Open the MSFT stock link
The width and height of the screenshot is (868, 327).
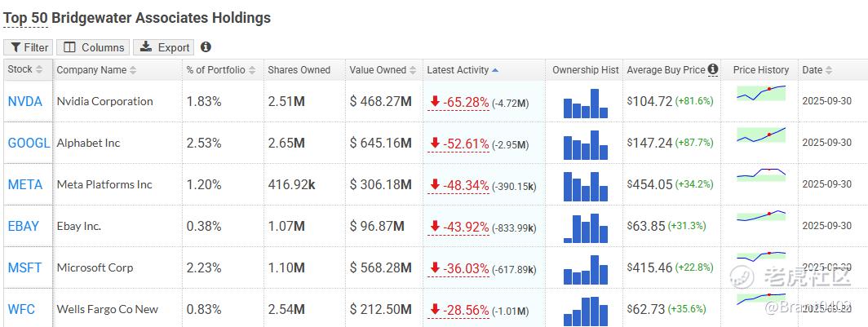pyautogui.click(x=24, y=267)
